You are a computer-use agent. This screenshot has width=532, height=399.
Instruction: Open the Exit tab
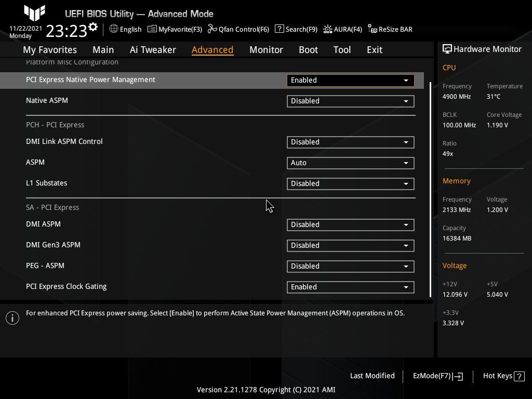[x=375, y=49]
